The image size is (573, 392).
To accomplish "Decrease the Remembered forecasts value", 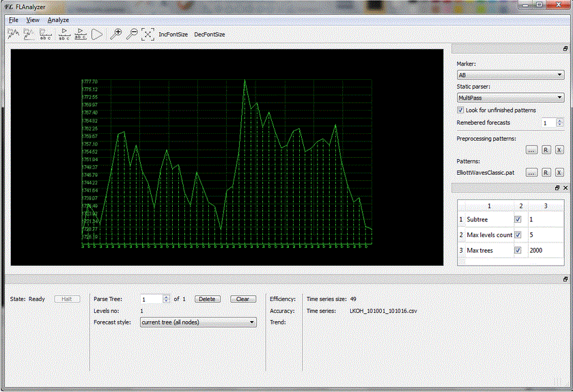I will pos(560,125).
